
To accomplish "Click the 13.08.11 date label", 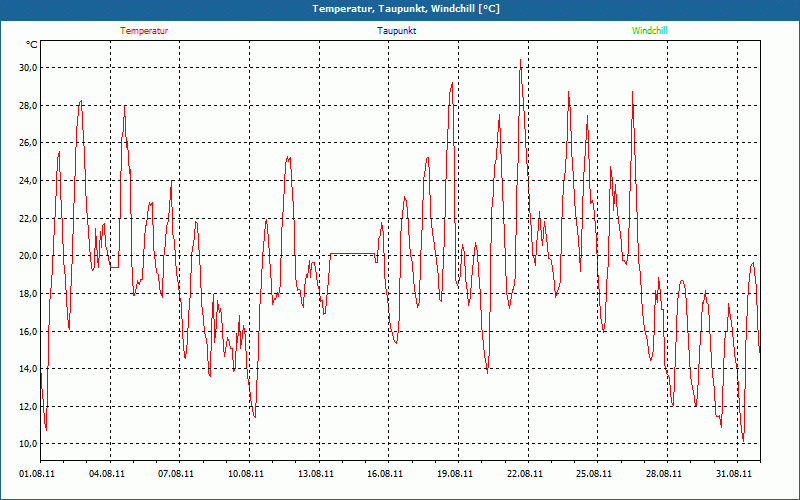I will [316, 473].
